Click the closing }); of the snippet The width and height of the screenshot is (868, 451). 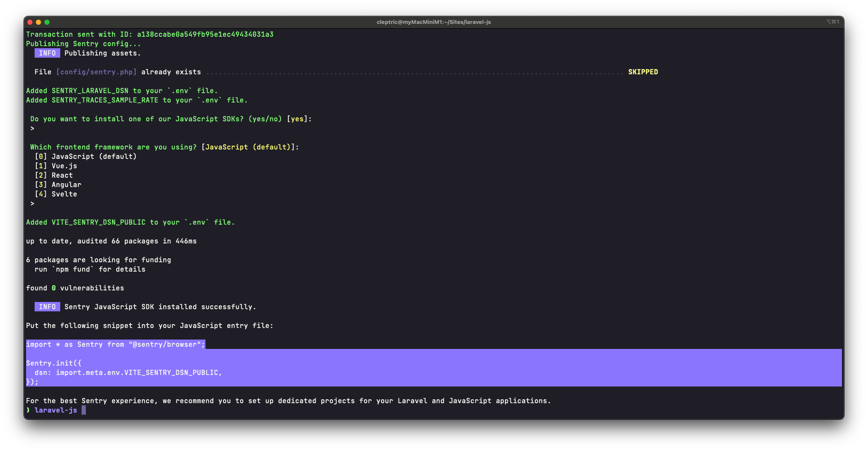[x=32, y=382]
